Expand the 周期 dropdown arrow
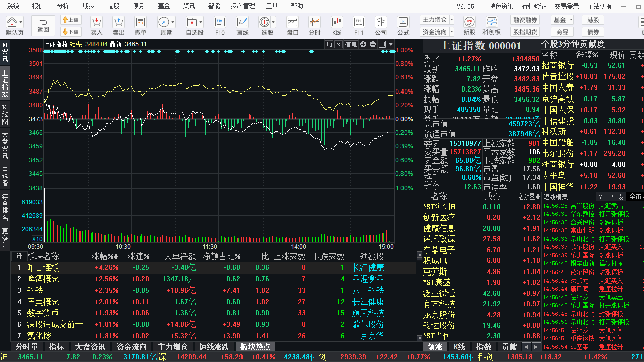 tap(173, 23)
